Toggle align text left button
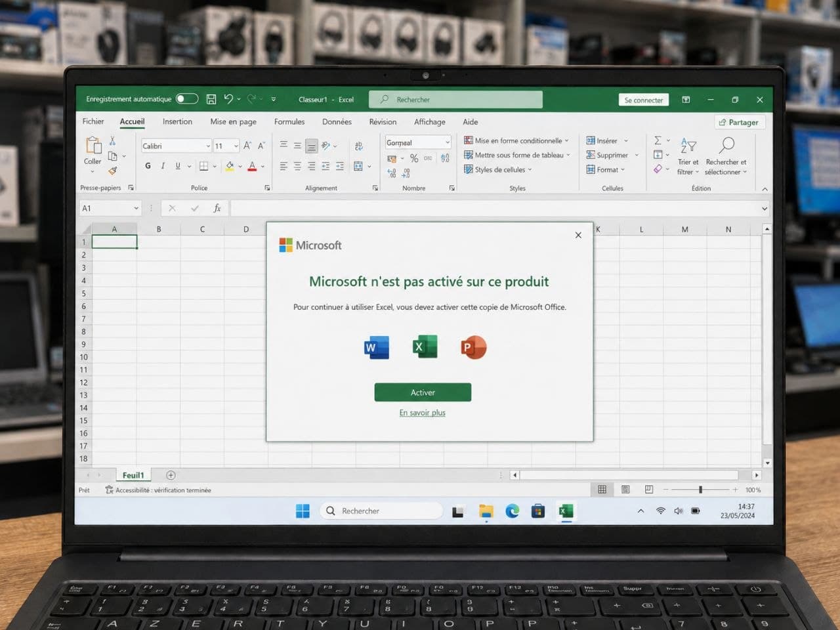The width and height of the screenshot is (840, 630). coord(283,166)
